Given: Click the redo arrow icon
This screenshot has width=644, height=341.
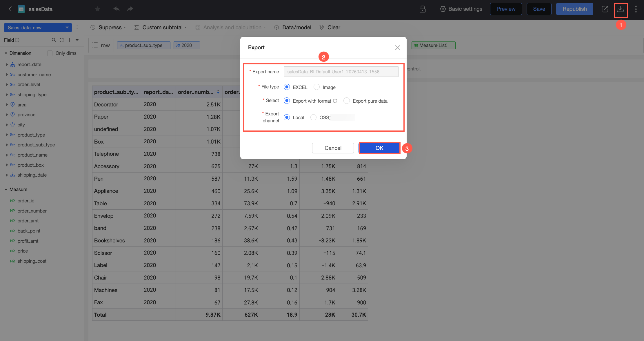Looking at the screenshot, I should [130, 9].
